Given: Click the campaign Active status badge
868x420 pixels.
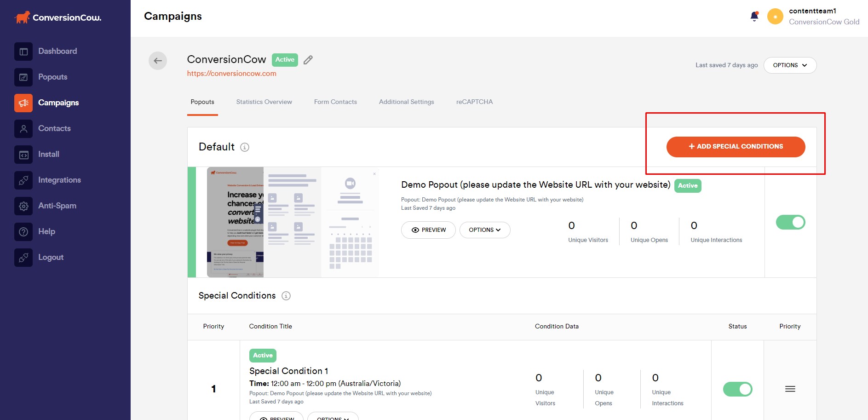Looking at the screenshot, I should click(x=285, y=60).
